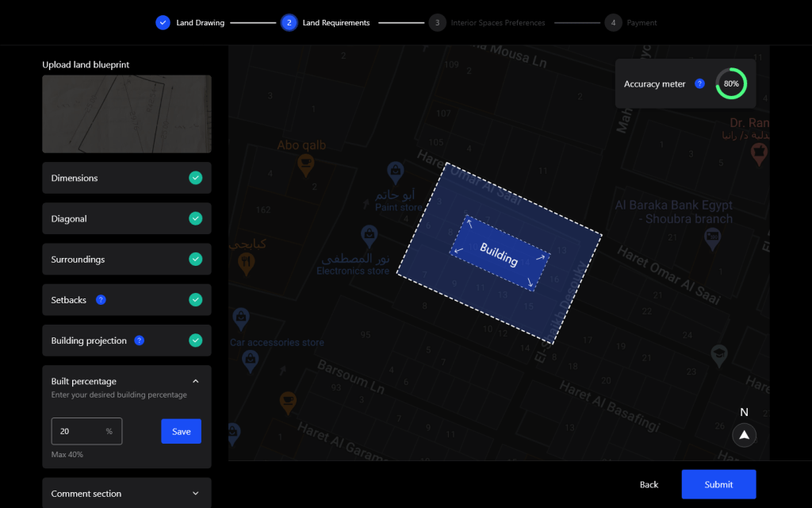This screenshot has height=508, width=812.
Task: Click the Electronics store map marker
Action: pos(368,235)
